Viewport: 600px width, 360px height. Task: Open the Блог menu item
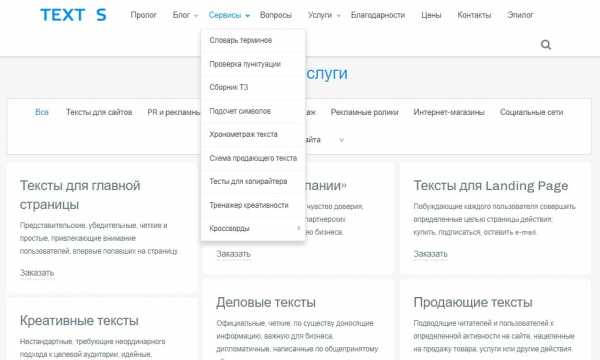pyautogui.click(x=181, y=15)
